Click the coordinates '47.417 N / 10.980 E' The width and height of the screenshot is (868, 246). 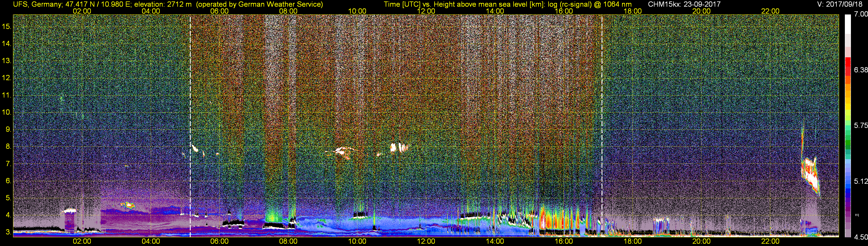[98, 4]
